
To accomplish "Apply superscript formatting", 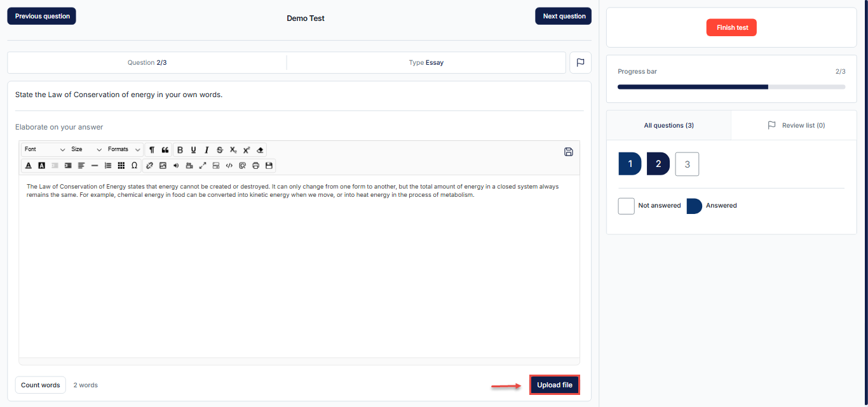I will [247, 150].
